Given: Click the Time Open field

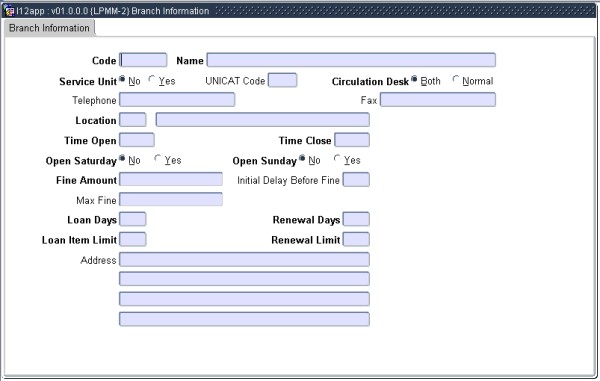Looking at the screenshot, I should (137, 140).
